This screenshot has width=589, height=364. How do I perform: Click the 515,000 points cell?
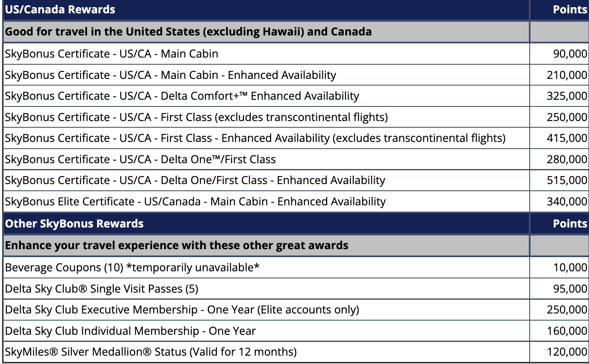click(566, 180)
